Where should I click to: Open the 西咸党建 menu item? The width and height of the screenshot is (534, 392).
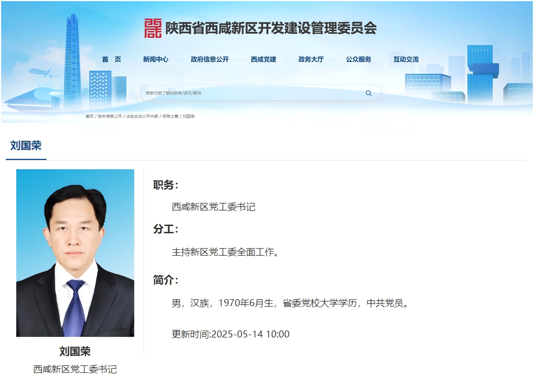(x=263, y=59)
